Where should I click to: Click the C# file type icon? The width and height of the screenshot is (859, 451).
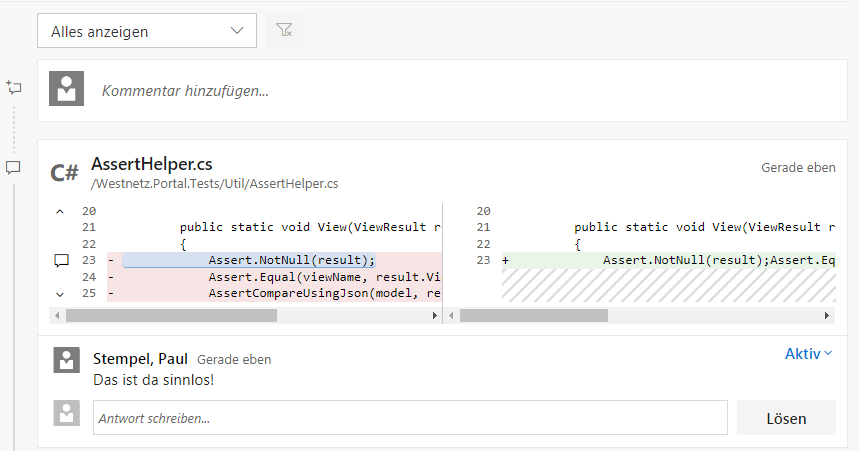pyautogui.click(x=65, y=173)
